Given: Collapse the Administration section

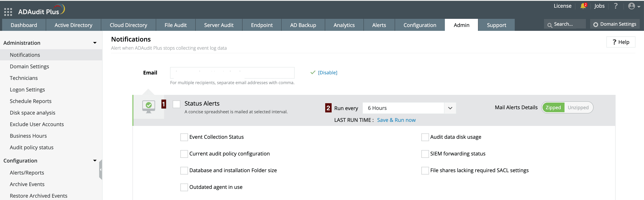Looking at the screenshot, I should 95,43.
